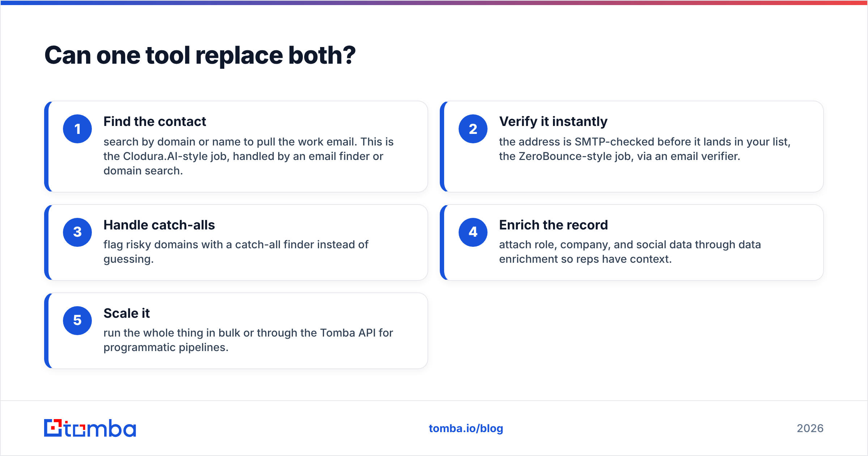
Task: Click the 'Verify it instantly' heading
Action: (553, 122)
